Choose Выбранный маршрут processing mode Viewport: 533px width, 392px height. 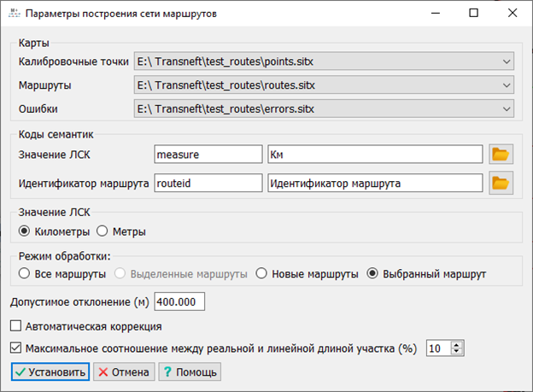click(372, 274)
